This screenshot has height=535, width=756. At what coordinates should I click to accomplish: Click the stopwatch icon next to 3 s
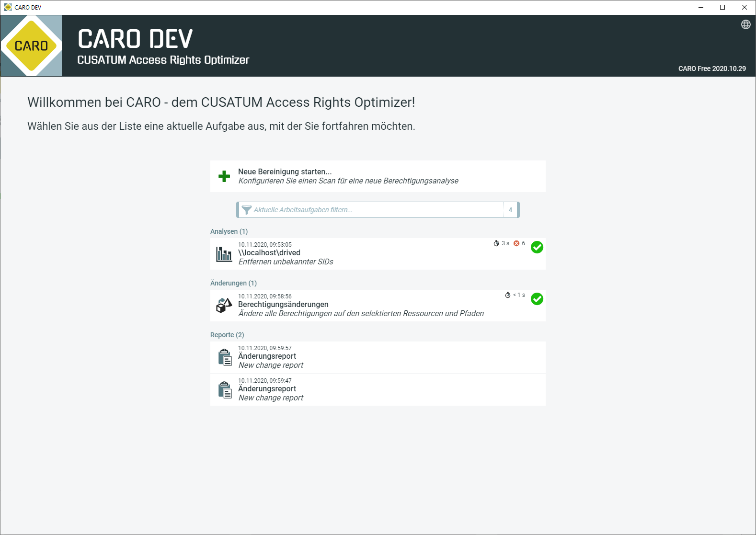pos(496,243)
